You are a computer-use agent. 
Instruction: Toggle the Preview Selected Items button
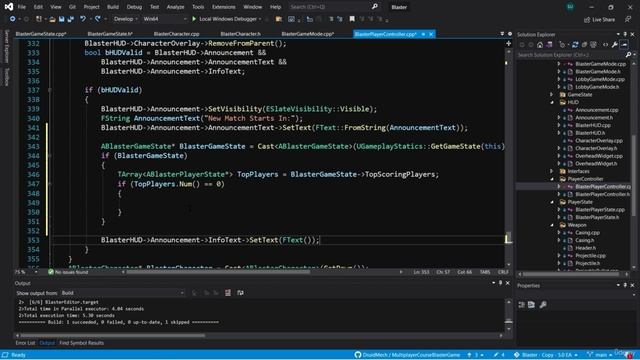(624, 45)
